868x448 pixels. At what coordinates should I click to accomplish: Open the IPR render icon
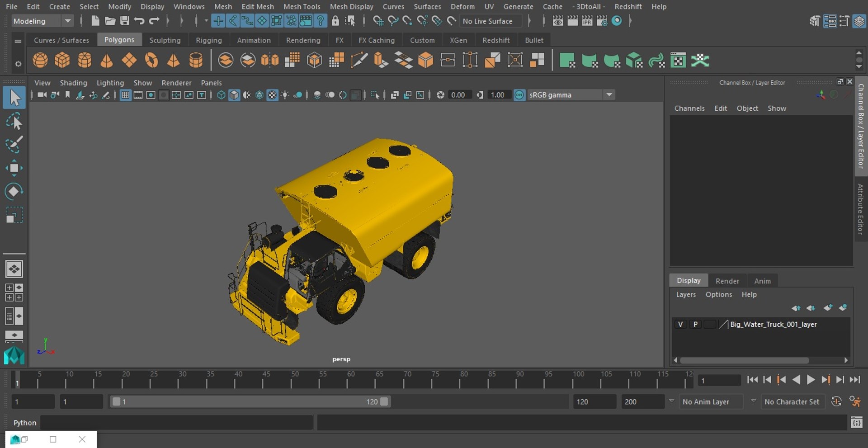point(587,21)
